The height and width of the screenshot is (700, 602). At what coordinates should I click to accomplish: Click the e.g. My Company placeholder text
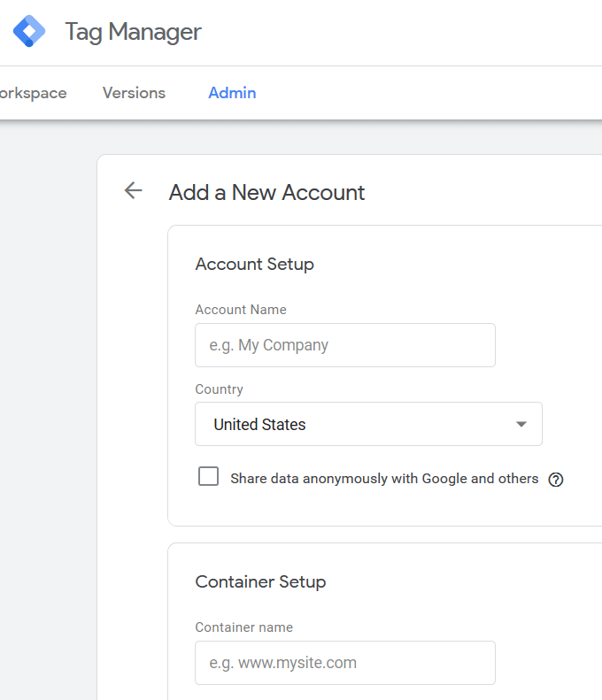[269, 345]
